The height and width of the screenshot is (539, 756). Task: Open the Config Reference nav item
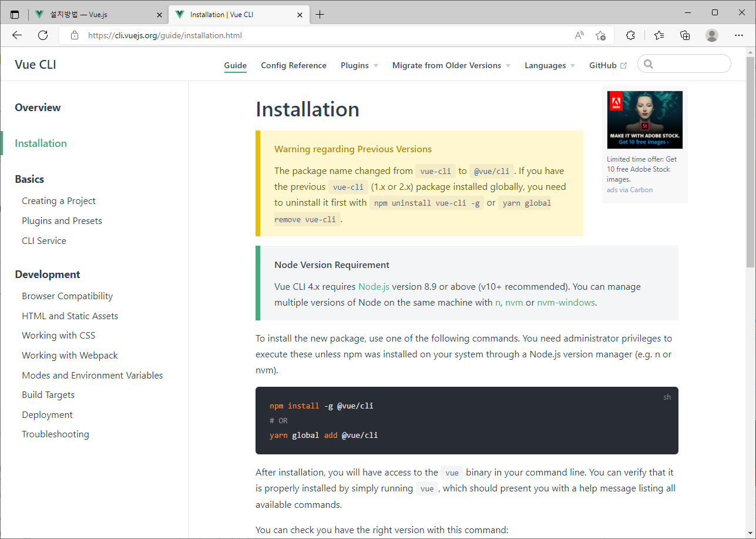pos(294,65)
